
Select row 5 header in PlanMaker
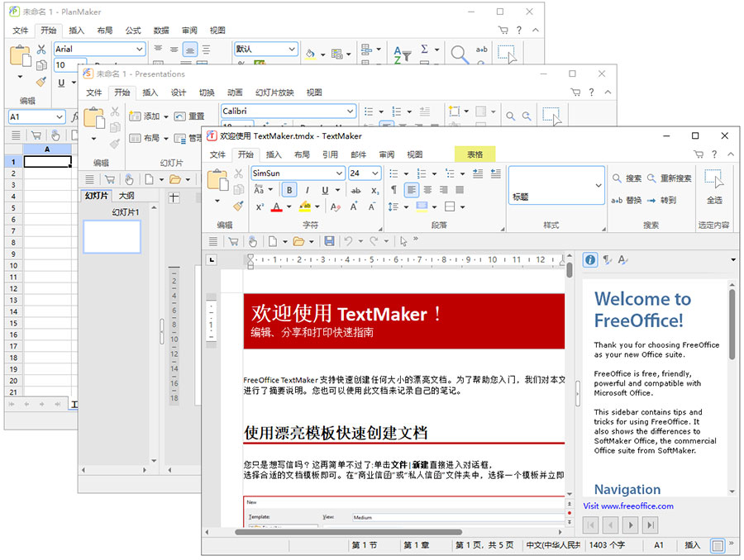tap(13, 207)
